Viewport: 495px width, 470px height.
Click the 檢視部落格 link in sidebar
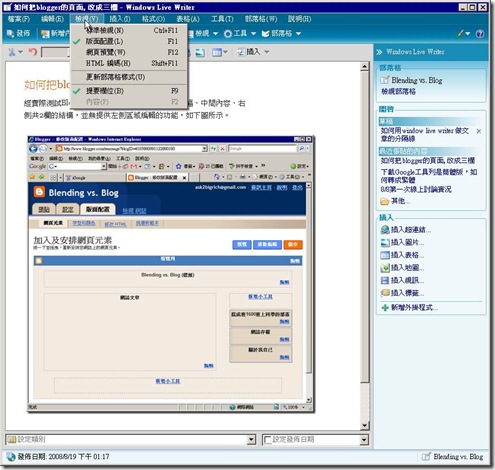point(398,91)
